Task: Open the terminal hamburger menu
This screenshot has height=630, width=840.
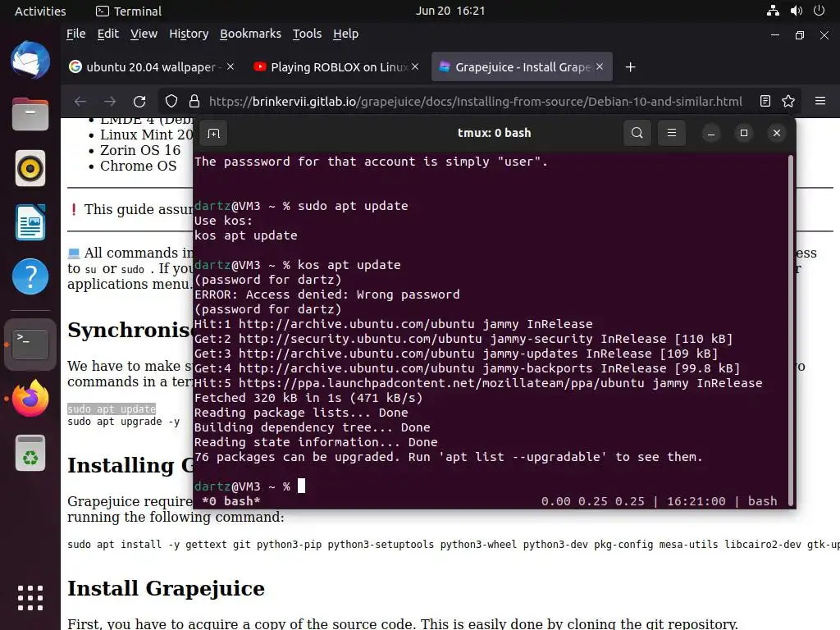Action: click(672, 133)
